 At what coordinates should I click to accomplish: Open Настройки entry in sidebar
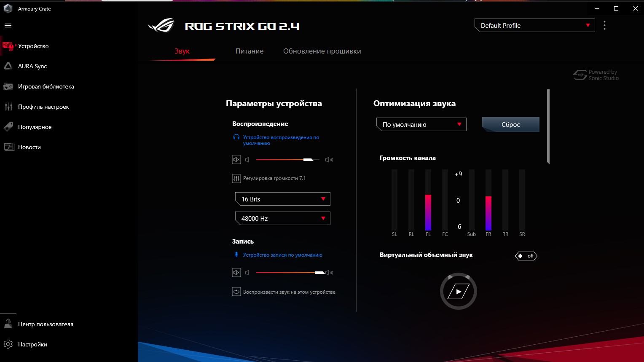pyautogui.click(x=32, y=344)
